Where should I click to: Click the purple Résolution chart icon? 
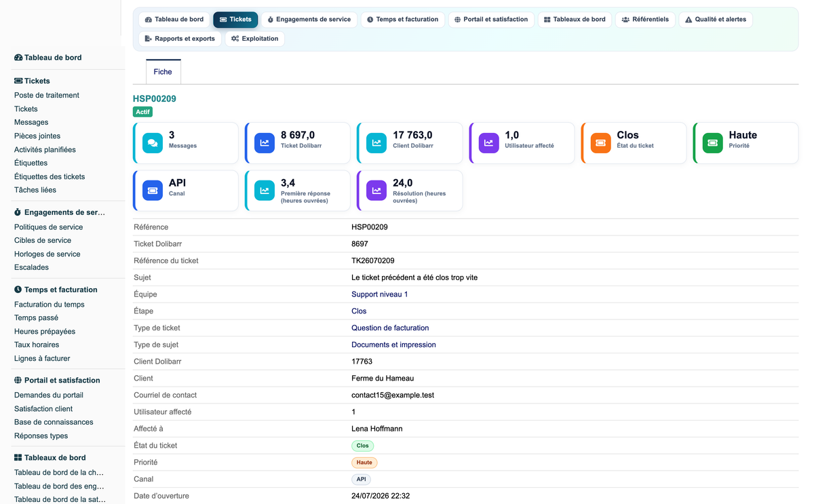[x=376, y=191]
